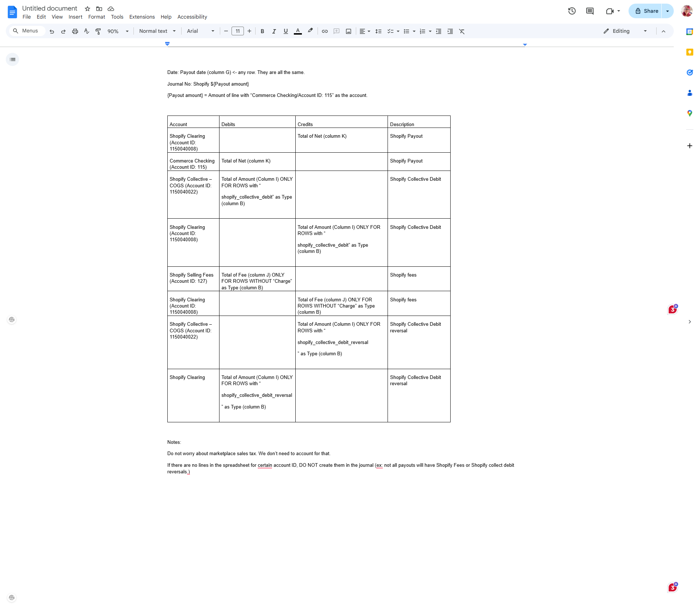Click the Insert image icon

[349, 31]
